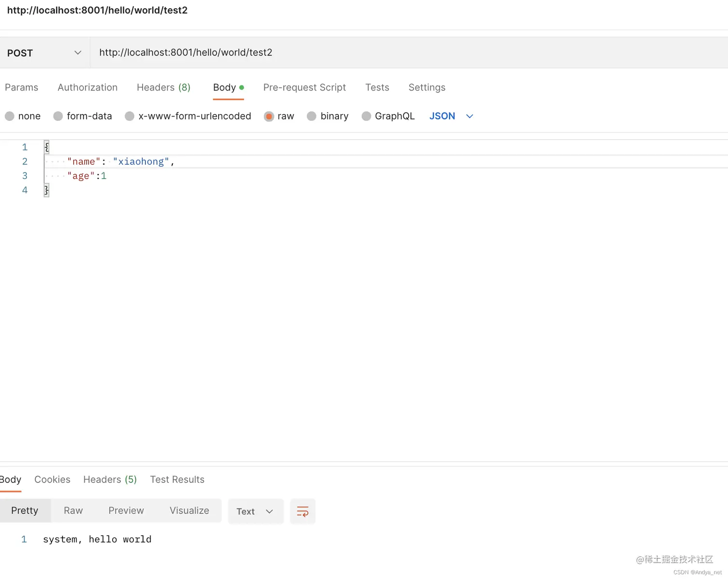The width and height of the screenshot is (728, 579).
Task: Switch to the Params tab
Action: click(21, 88)
